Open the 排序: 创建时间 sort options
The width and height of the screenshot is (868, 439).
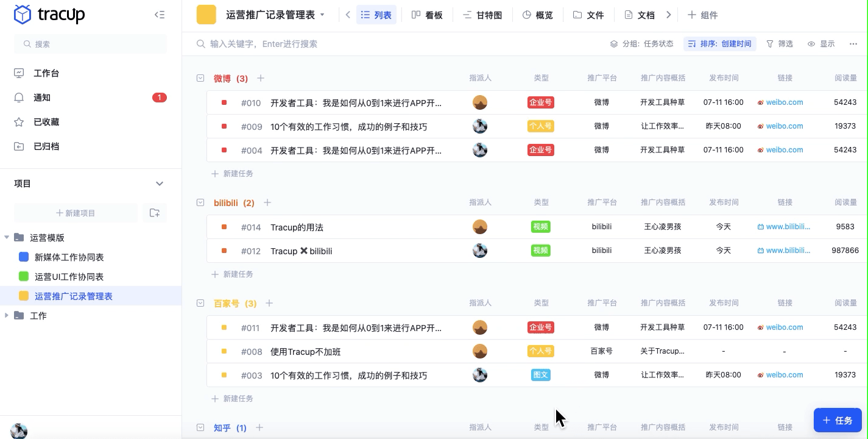point(720,44)
